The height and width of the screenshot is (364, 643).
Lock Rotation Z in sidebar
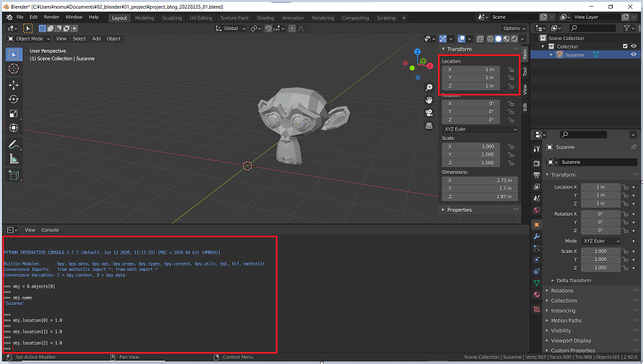511,120
